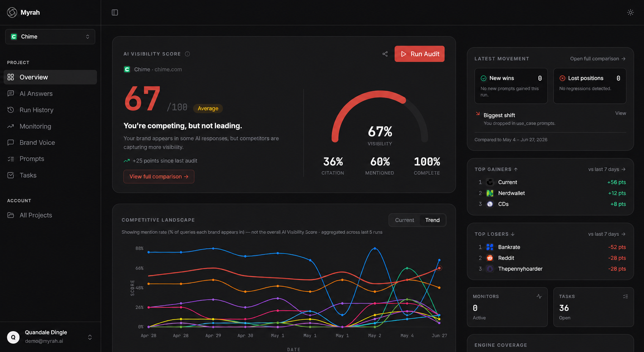The image size is (644, 352).
Task: Click the New wins card
Action: (x=511, y=86)
